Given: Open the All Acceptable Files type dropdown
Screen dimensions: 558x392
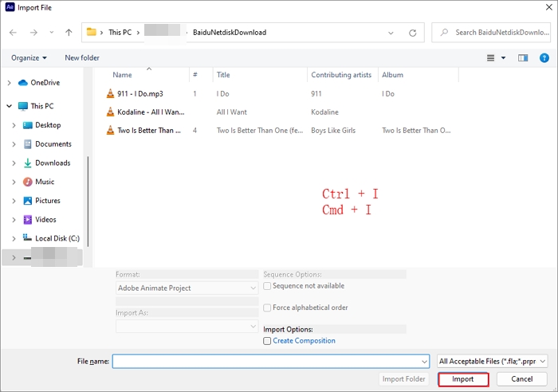Looking at the screenshot, I should [492, 361].
